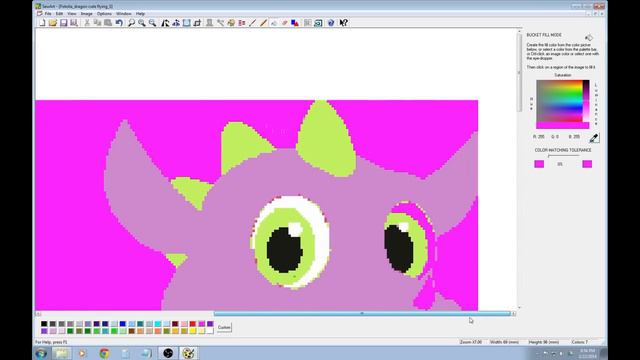This screenshot has width=640, height=360.
Task: Open the Windows Start button
Action: click(x=41, y=353)
